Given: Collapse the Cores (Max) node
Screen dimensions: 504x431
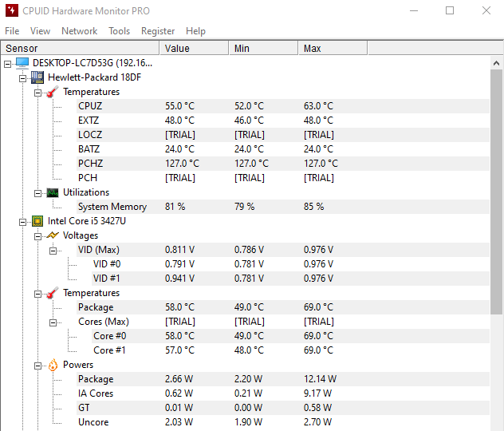Looking at the screenshot, I should 53,322.
